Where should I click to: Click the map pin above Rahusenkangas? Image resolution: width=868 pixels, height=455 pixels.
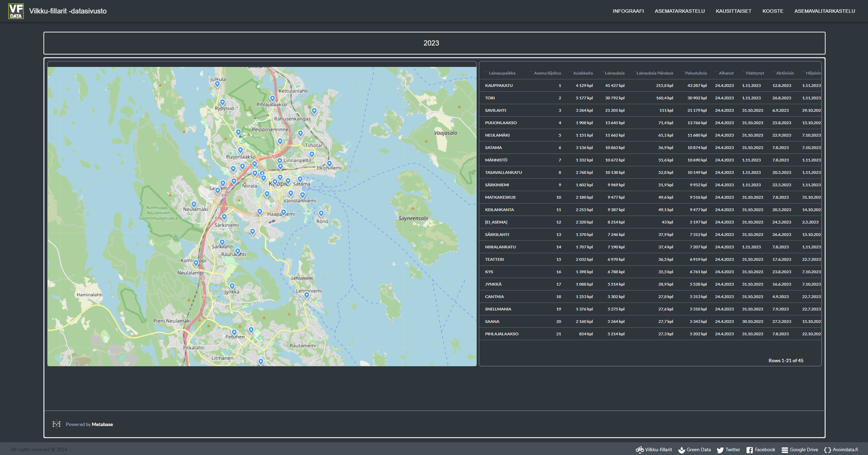click(314, 111)
